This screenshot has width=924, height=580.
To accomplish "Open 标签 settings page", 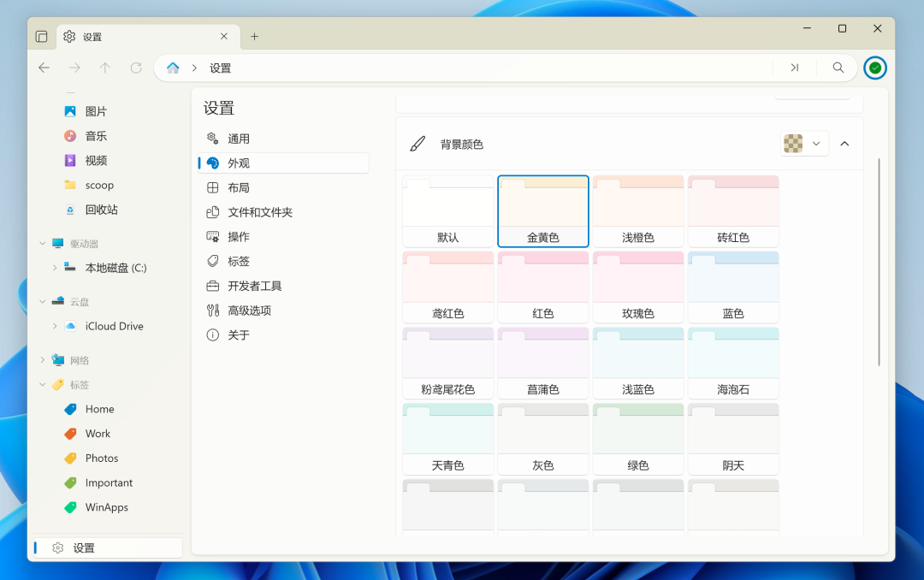I will [x=283, y=261].
